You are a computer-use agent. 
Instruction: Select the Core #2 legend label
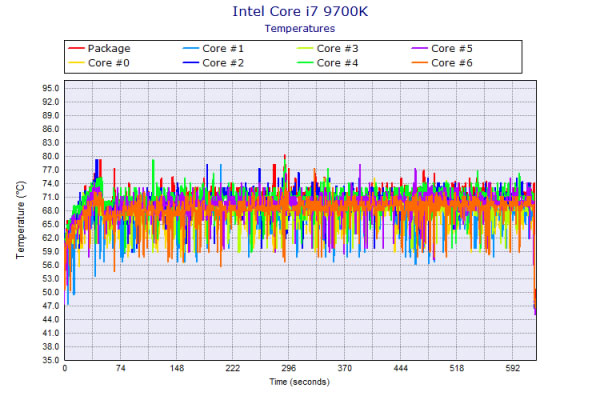pyautogui.click(x=223, y=63)
